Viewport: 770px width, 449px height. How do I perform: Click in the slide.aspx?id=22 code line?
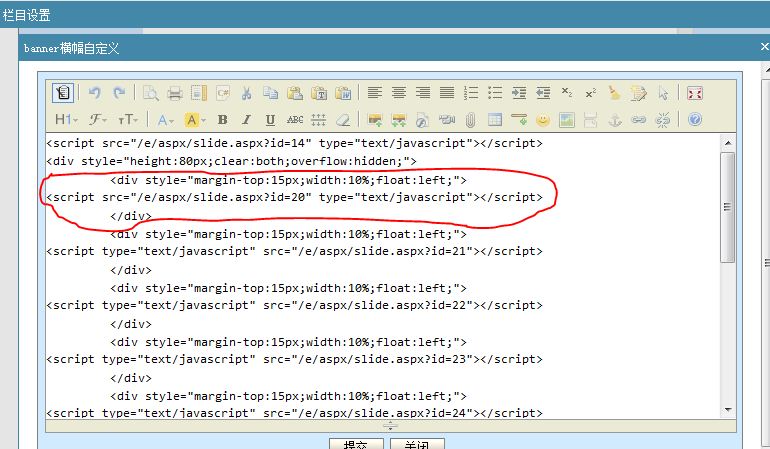(295, 305)
